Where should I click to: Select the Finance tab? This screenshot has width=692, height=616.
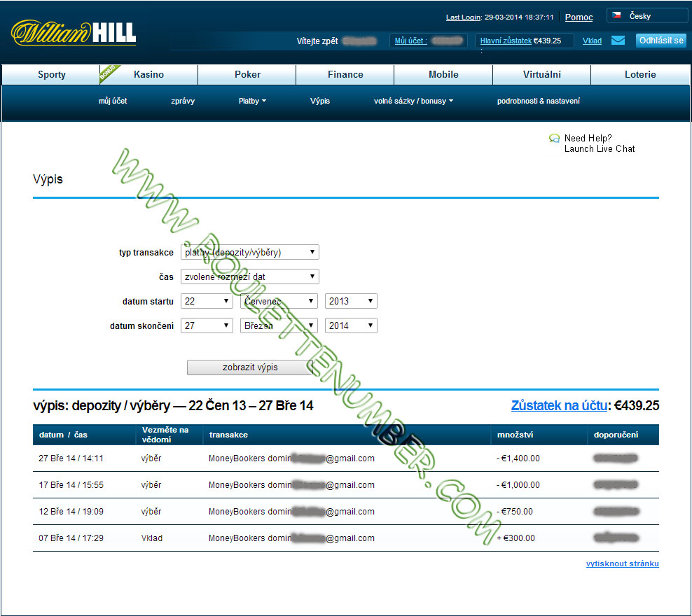pyautogui.click(x=345, y=74)
